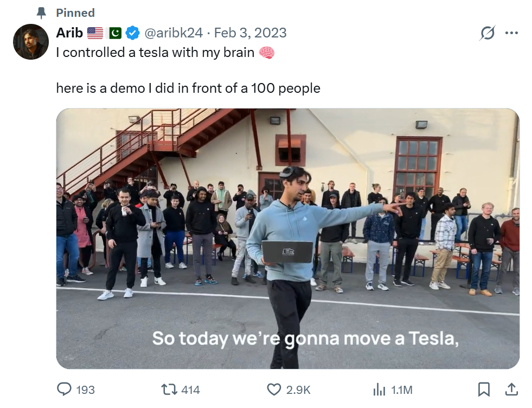This screenshot has height=408, width=532.
Task: Open the three-dot More menu
Action: point(511,33)
